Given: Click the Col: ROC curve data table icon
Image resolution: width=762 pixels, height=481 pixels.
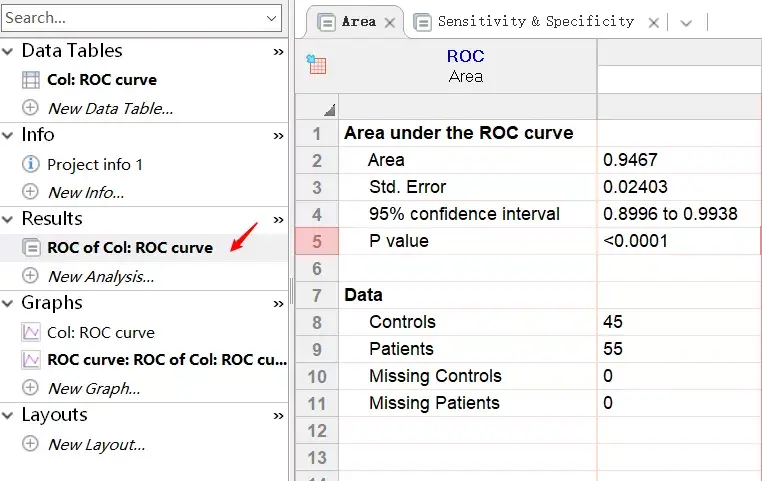Looking at the screenshot, I should 30,80.
